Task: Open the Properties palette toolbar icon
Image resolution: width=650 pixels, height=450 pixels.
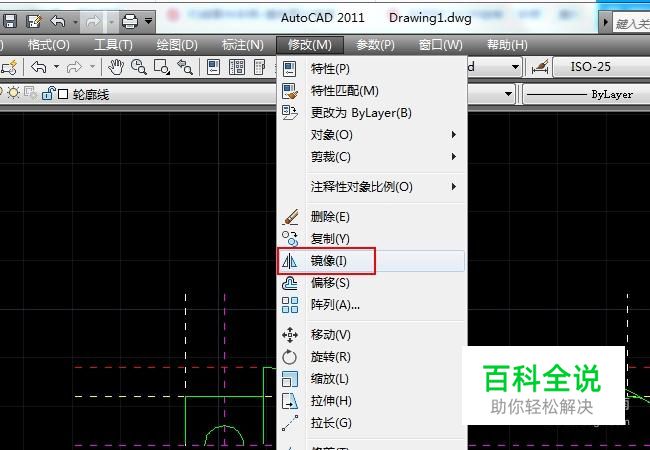Action: 213,67
